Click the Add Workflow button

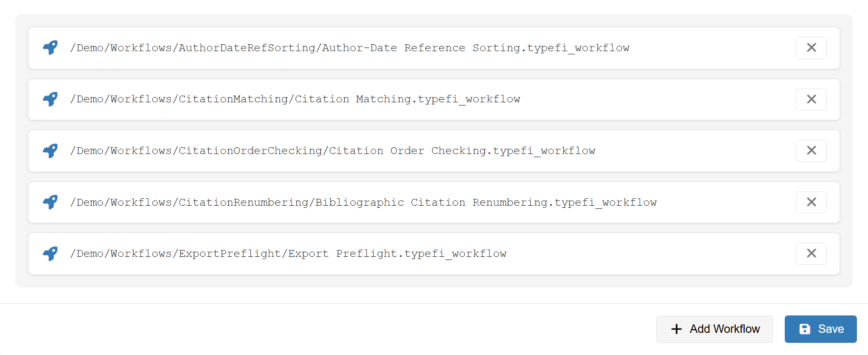(715, 329)
